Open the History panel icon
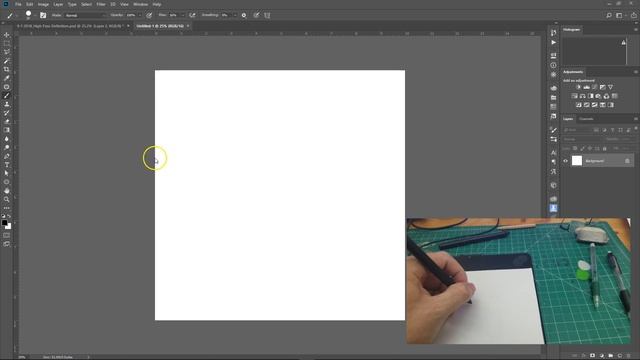 click(x=553, y=33)
